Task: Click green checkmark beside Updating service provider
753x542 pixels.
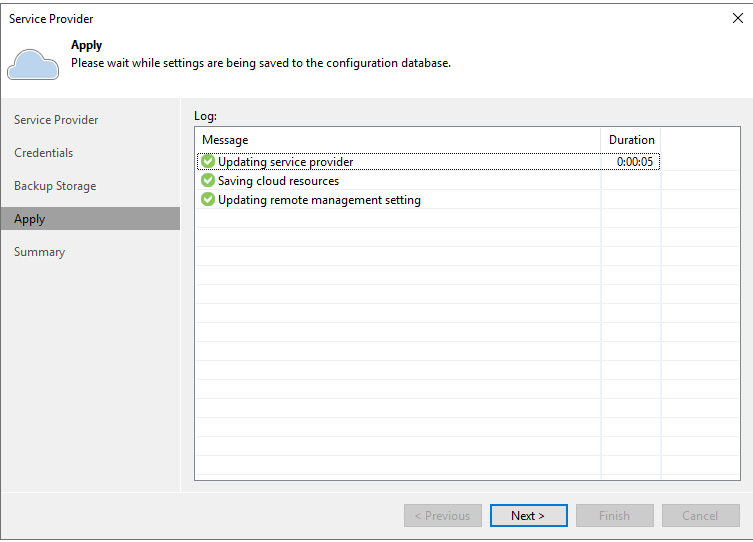Action: [x=208, y=161]
